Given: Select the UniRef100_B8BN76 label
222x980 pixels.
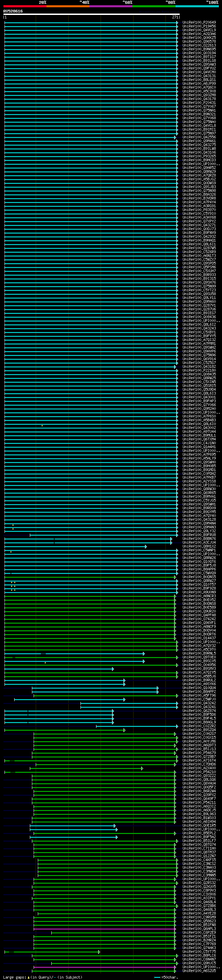Looking at the screenshot, I should 199,539.
